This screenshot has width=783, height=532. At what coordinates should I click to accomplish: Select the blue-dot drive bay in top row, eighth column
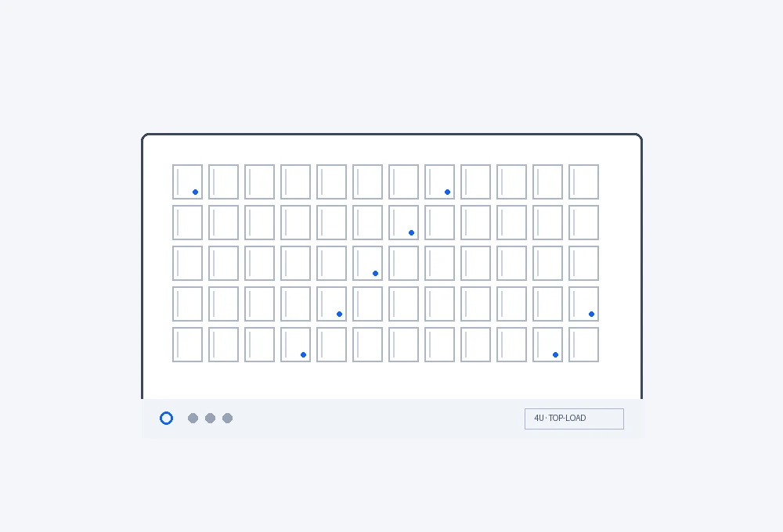pyautogui.click(x=439, y=182)
